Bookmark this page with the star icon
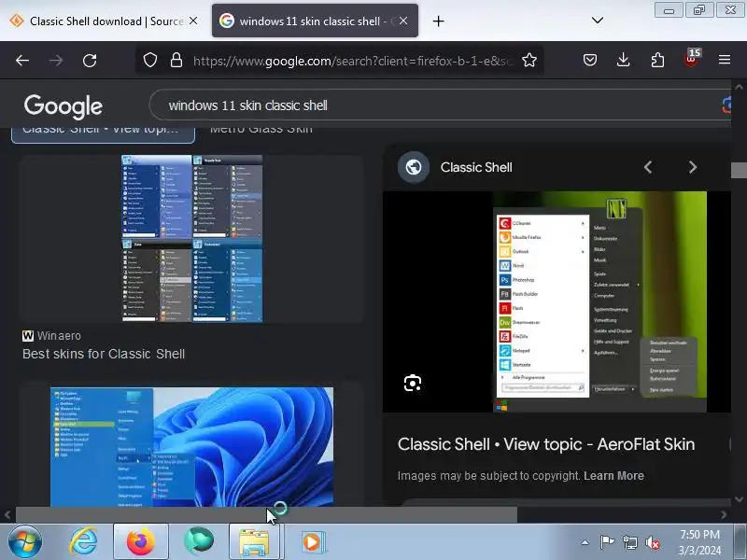 click(x=529, y=60)
